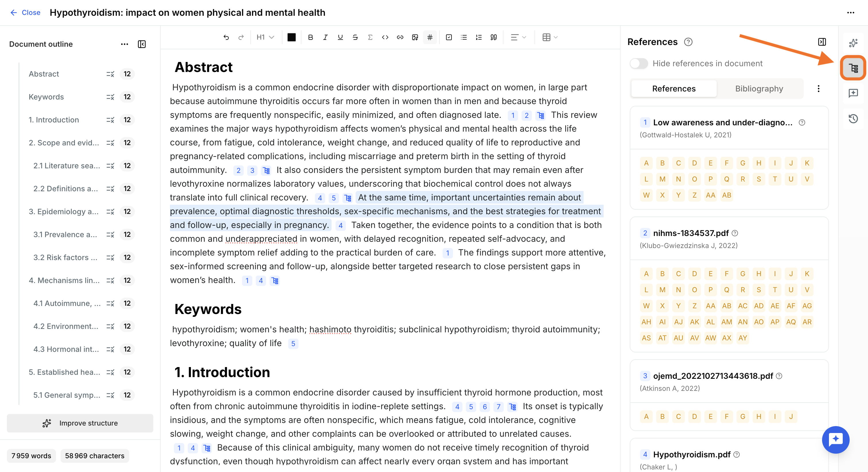Click the 7 959 words counter
This screenshot has width=868, height=472.
click(x=31, y=455)
